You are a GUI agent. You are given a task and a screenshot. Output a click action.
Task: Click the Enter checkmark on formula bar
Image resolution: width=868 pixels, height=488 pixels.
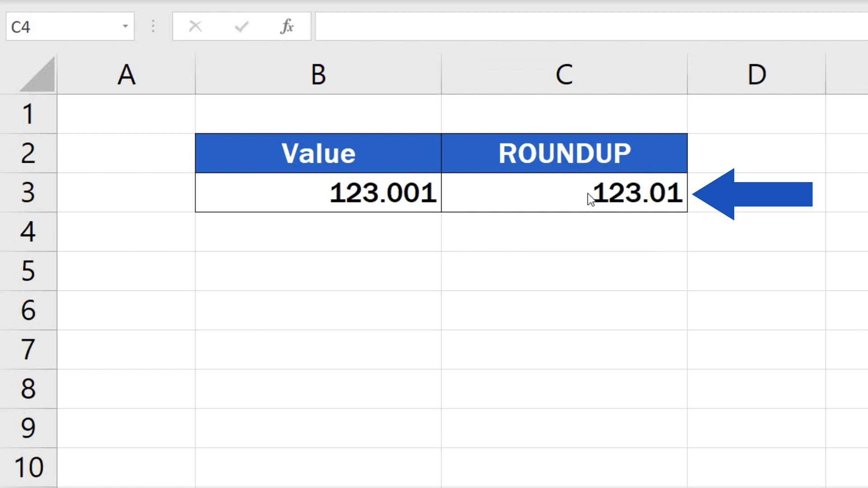point(241,26)
